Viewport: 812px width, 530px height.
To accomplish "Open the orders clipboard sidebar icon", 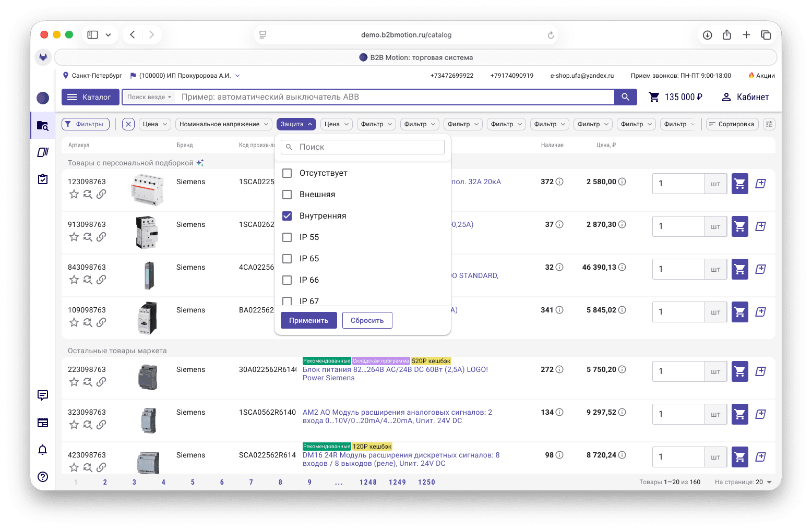I will [x=43, y=179].
